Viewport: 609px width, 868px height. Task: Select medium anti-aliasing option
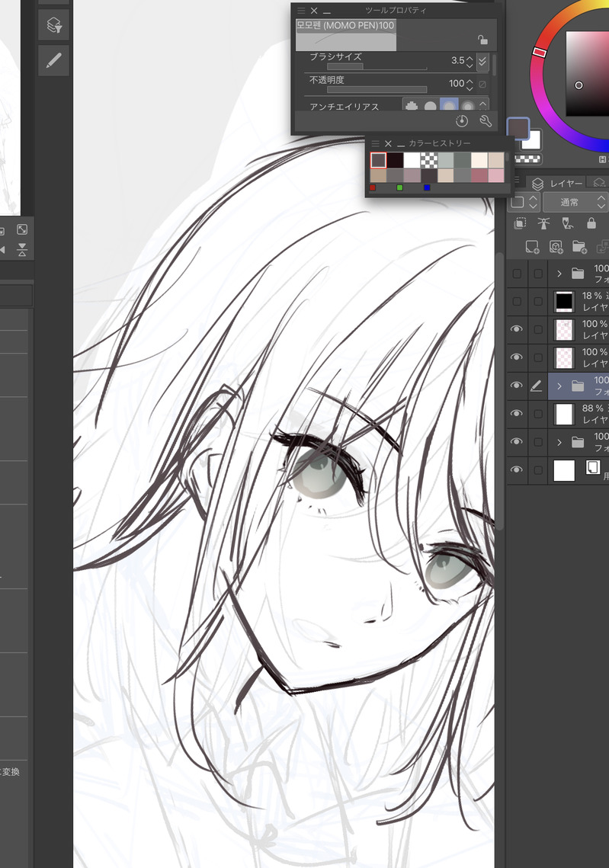pos(448,105)
